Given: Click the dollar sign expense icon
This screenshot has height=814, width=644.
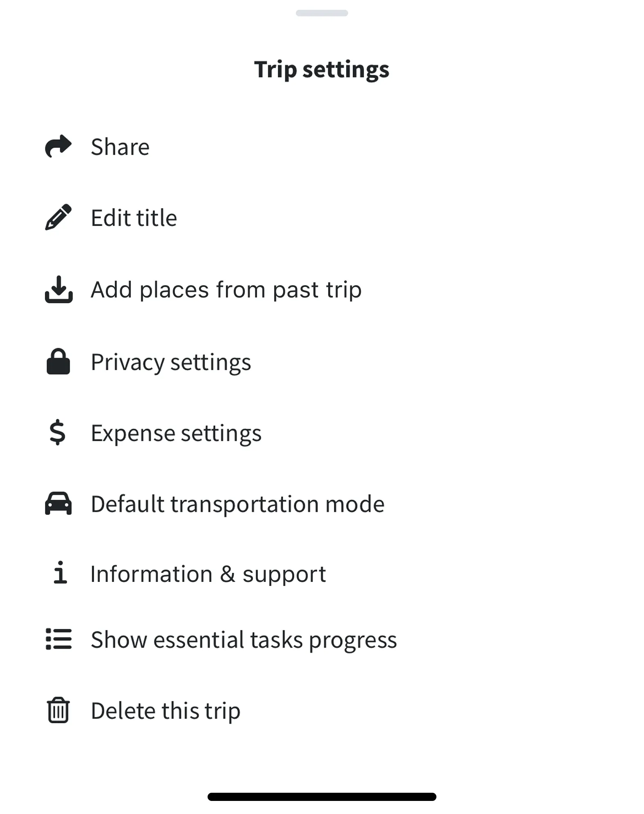Looking at the screenshot, I should coord(58,433).
